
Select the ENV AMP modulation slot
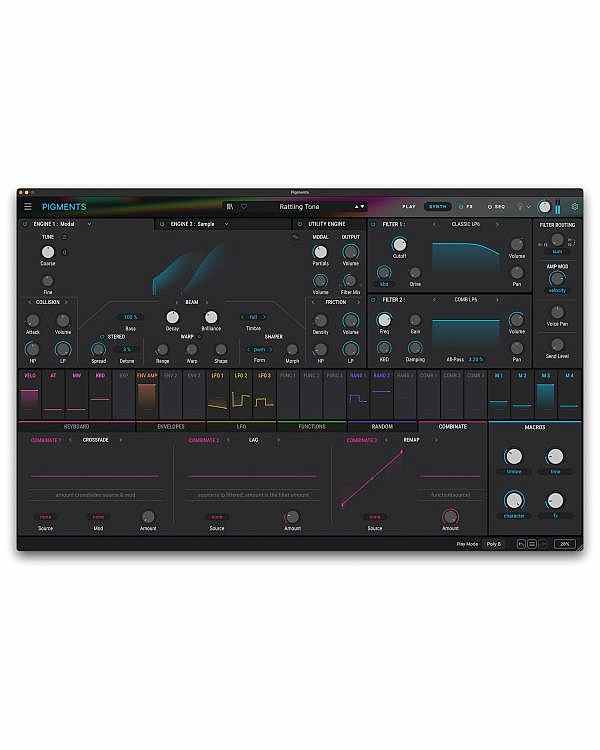click(x=147, y=395)
